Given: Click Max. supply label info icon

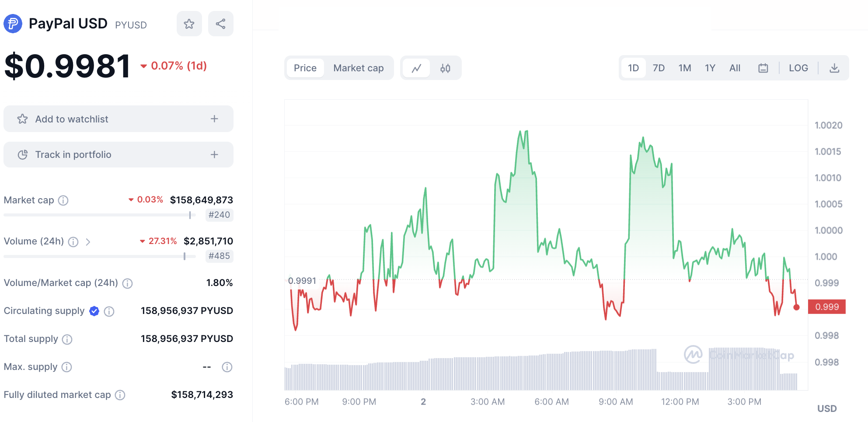Looking at the screenshot, I should pyautogui.click(x=66, y=367).
